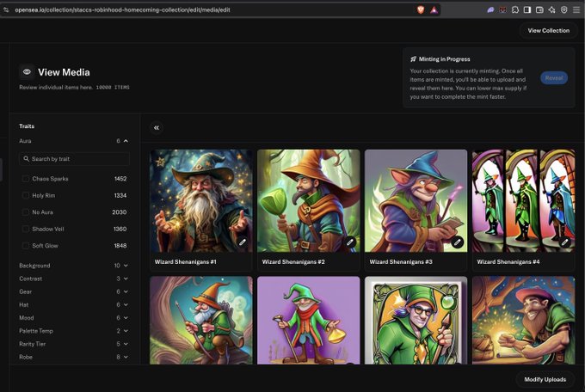
Task: Click the Modify Uploads button
Action: click(x=545, y=379)
